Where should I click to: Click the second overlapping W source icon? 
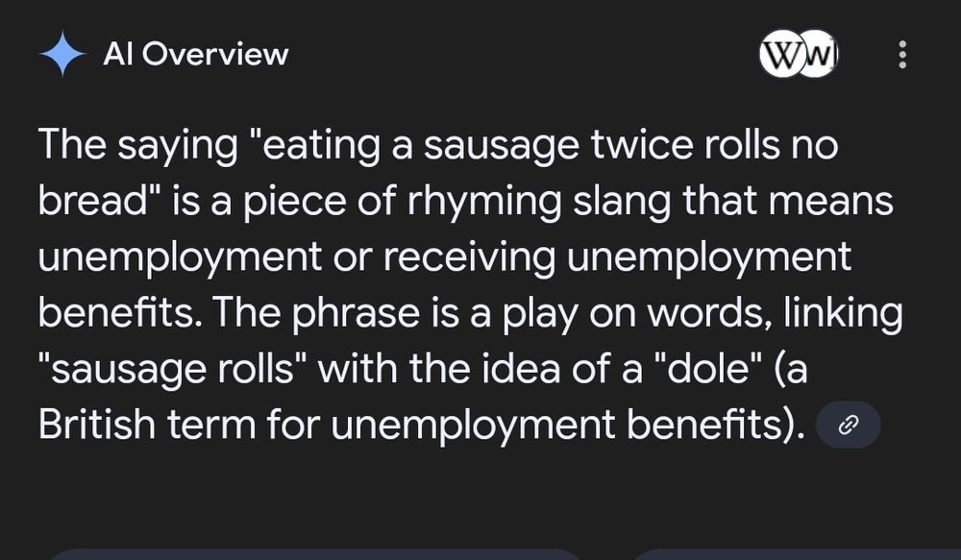[x=820, y=54]
